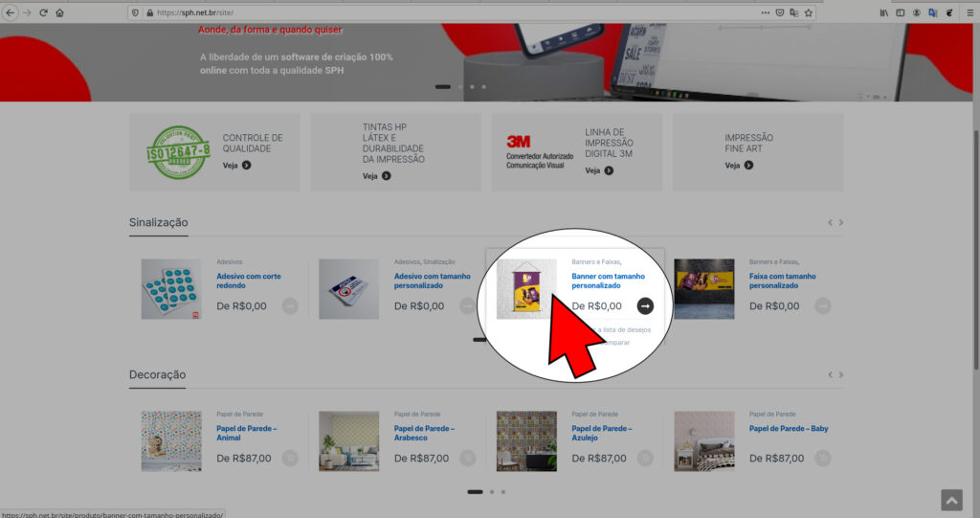Show previous Sinalização products with left chevron
The image size is (980, 518).
pos(830,222)
